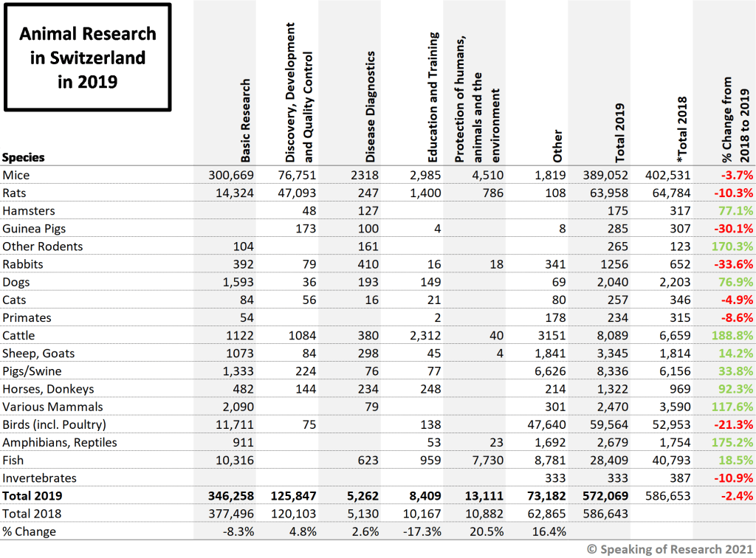Screen dimensions: 756x558
Task: Select the Education and Training column header
Action: [x=433, y=97]
